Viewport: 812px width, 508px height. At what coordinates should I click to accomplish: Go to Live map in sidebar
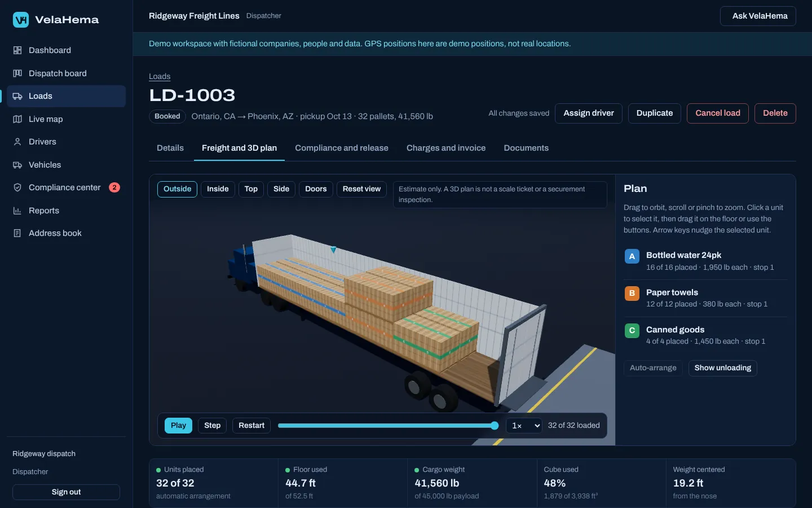(66, 119)
